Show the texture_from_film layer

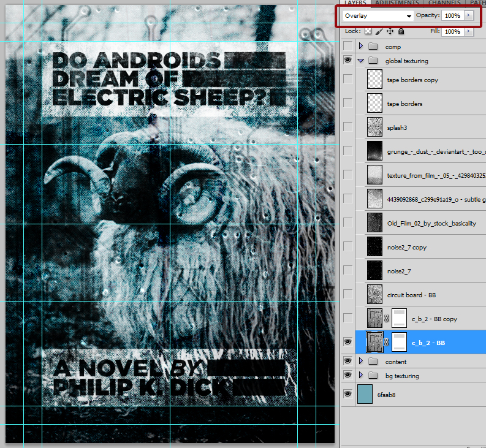point(347,175)
